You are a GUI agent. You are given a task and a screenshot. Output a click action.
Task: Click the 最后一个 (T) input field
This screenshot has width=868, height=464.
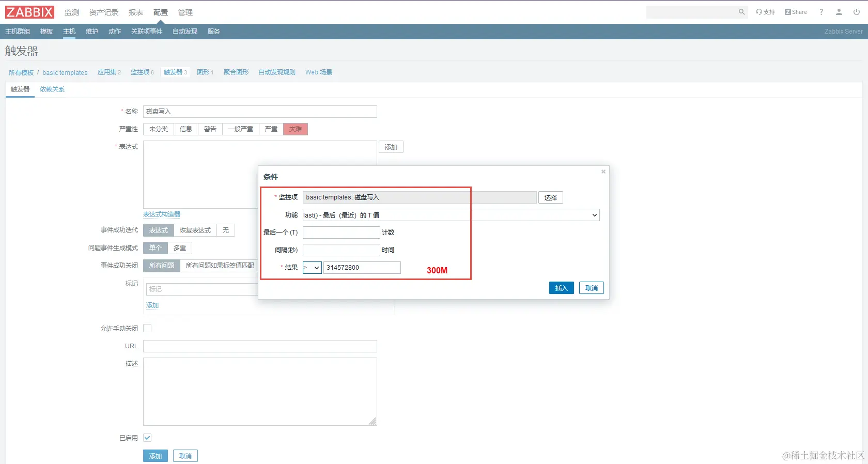pyautogui.click(x=342, y=233)
